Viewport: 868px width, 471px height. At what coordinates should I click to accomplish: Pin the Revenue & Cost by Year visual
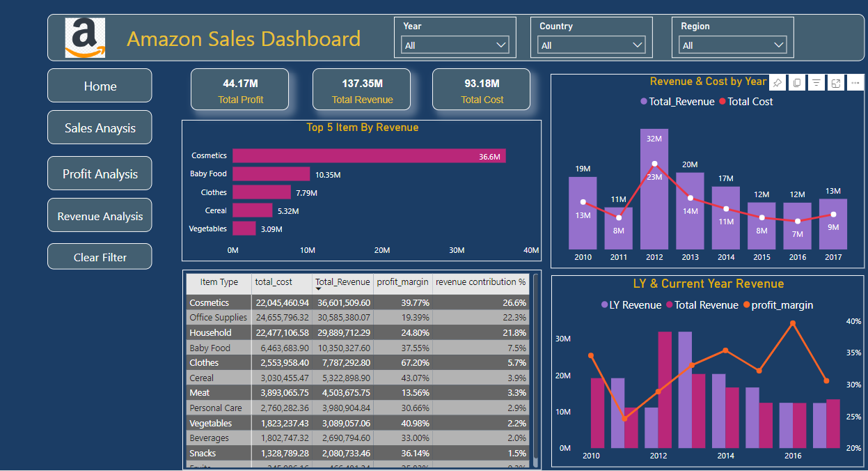click(x=778, y=83)
